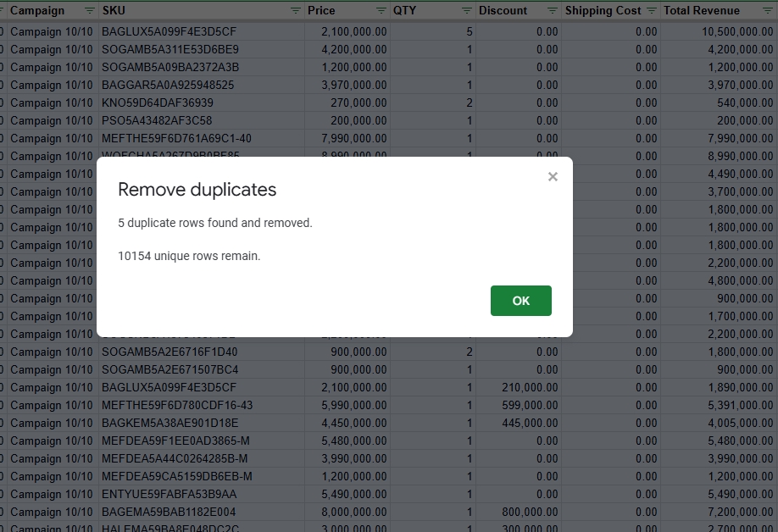The height and width of the screenshot is (532, 778).
Task: Select SKU cell KNO59D64DAF36939
Action: (x=202, y=103)
